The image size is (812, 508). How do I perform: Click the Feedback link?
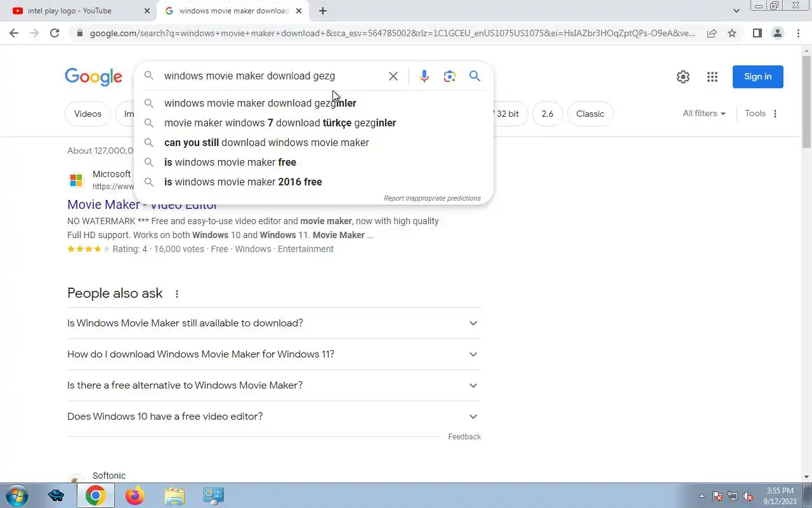point(464,437)
